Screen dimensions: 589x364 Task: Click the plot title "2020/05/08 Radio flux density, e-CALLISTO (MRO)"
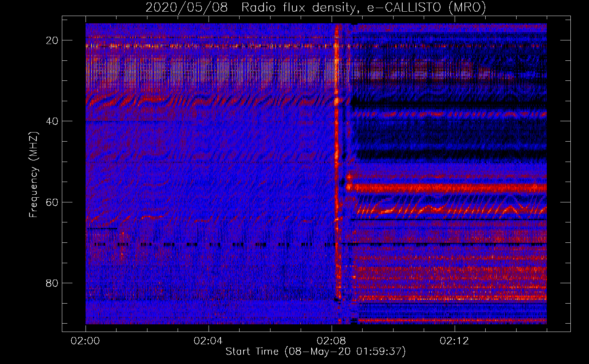coord(316,7)
